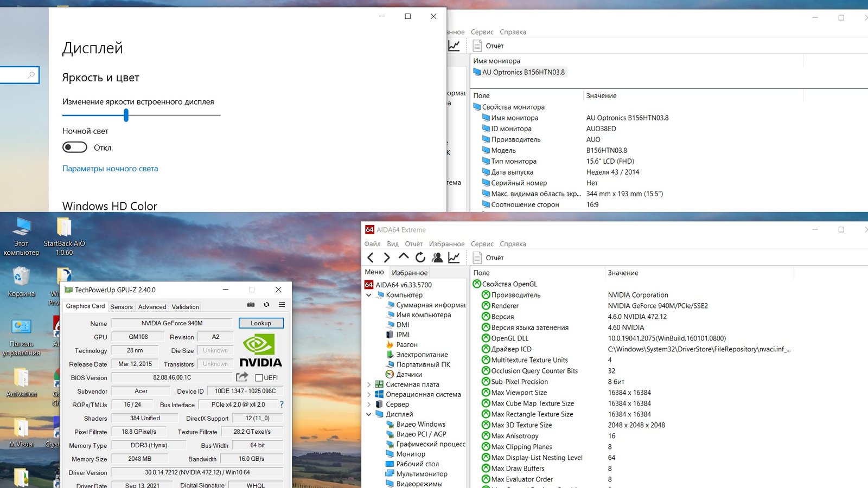Screen dimensions: 868x488
Task: Open Справка menu in AIDA64 Extreme window
Action: [x=513, y=243]
